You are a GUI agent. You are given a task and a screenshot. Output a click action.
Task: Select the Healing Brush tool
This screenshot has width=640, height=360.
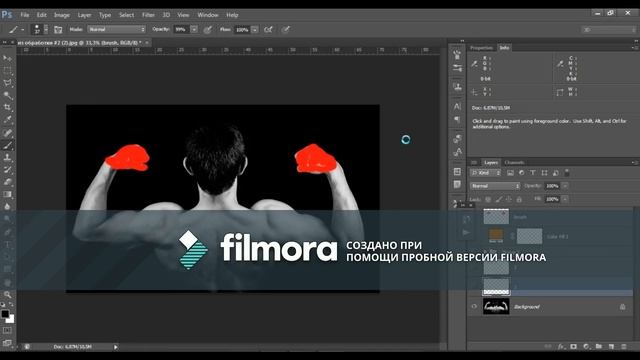tap(7, 133)
